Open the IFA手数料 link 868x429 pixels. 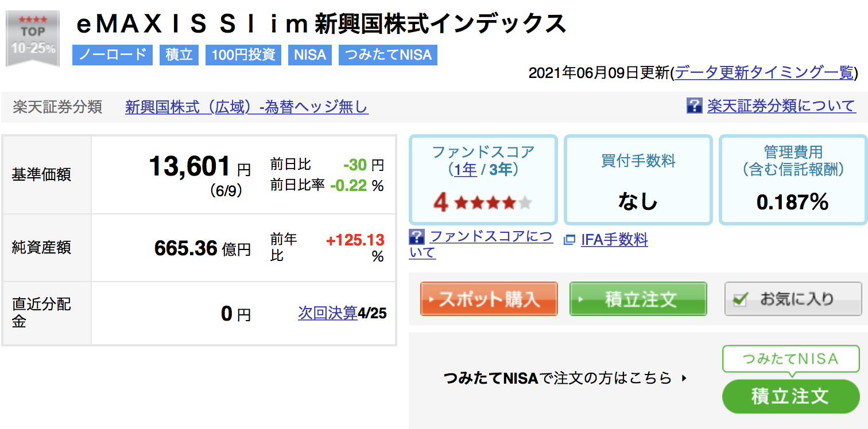click(614, 240)
